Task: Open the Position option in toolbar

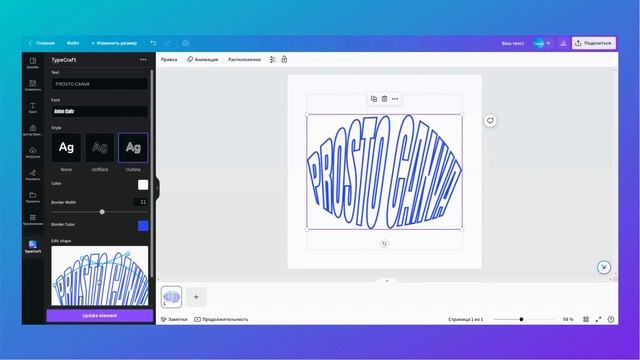Action: coord(244,60)
